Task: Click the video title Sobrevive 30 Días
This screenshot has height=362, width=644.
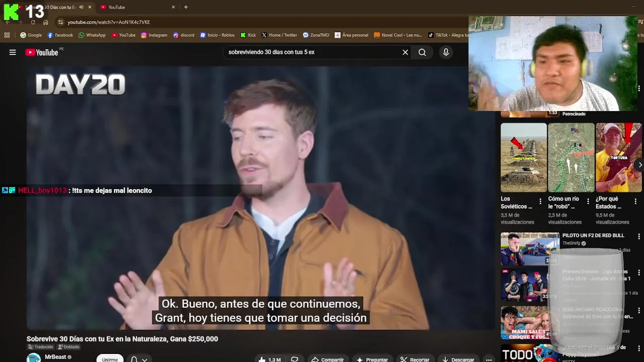Action: coord(122,339)
